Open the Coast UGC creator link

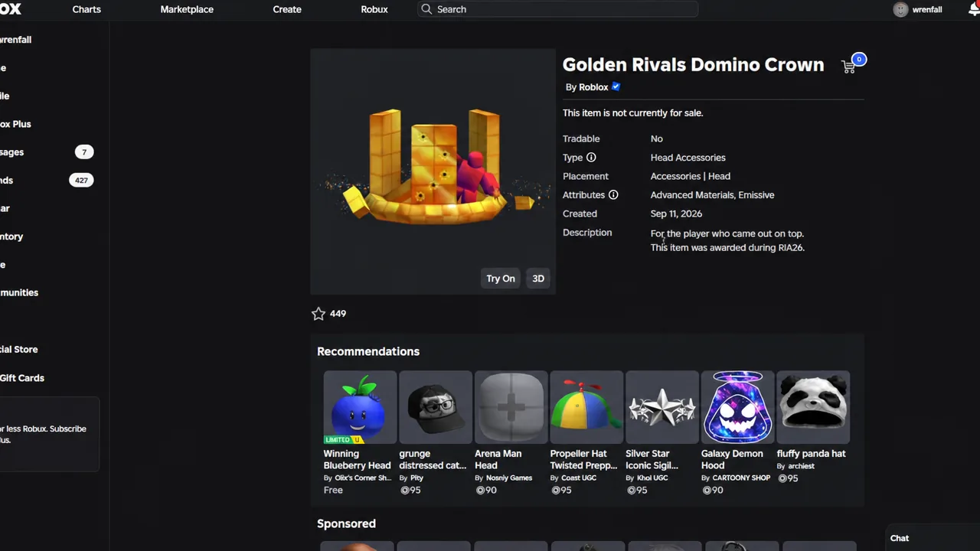click(x=579, y=478)
